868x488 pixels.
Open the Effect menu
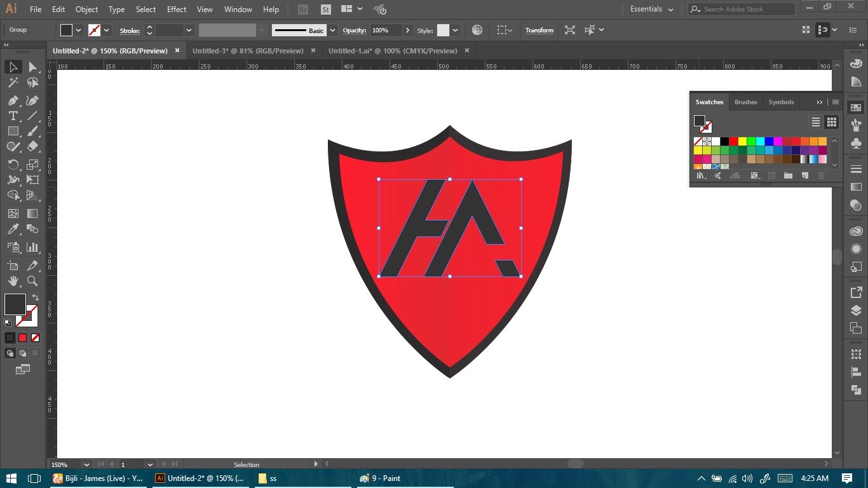click(x=177, y=10)
